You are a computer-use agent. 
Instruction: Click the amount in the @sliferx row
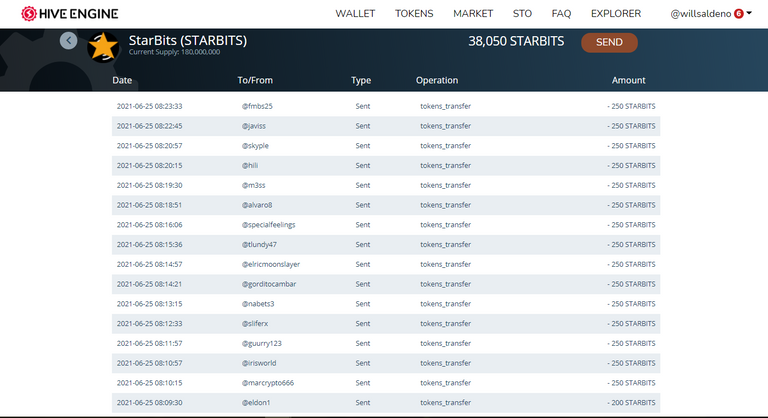pyautogui.click(x=631, y=323)
